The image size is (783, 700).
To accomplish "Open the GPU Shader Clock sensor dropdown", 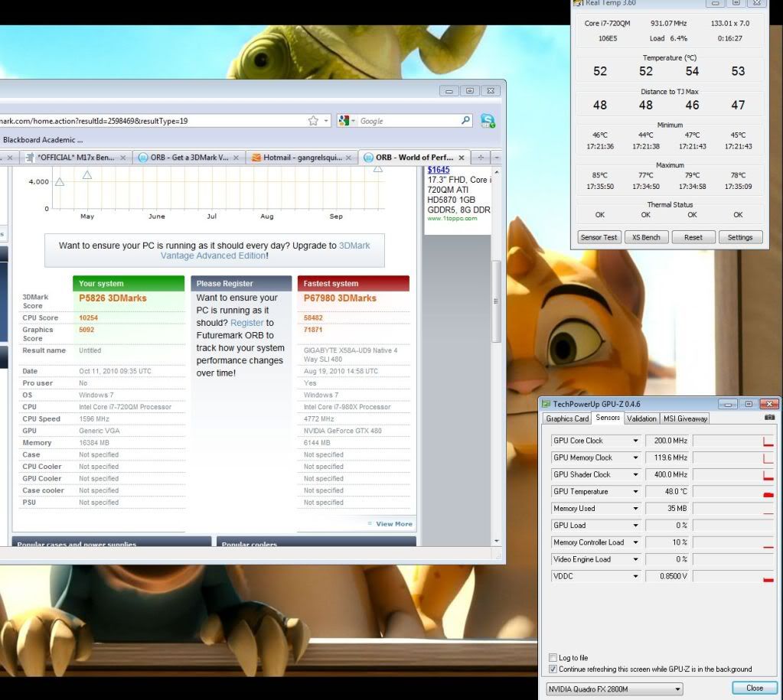I will click(x=636, y=475).
